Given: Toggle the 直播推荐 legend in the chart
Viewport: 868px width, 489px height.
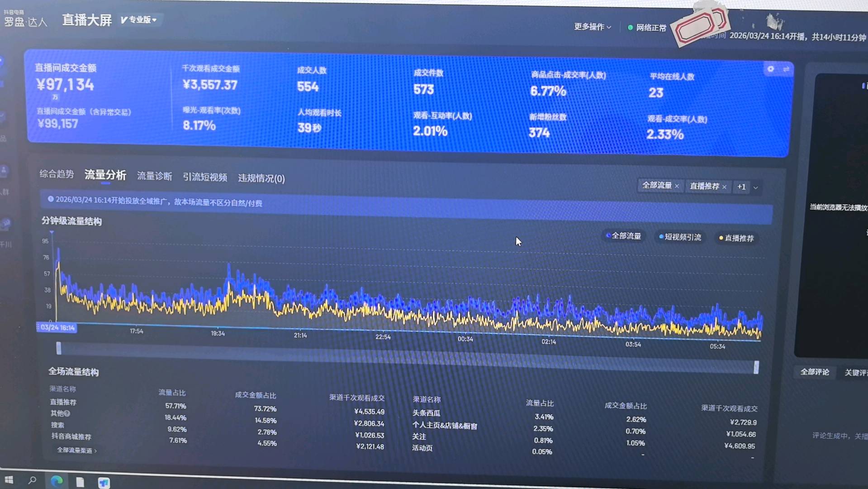Looking at the screenshot, I should point(736,238).
